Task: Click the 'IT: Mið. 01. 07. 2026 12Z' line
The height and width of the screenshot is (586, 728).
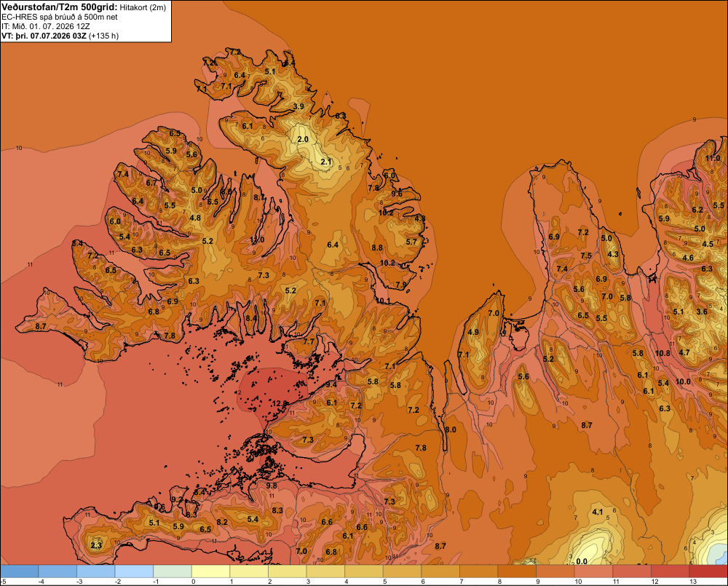Action: pos(45,26)
